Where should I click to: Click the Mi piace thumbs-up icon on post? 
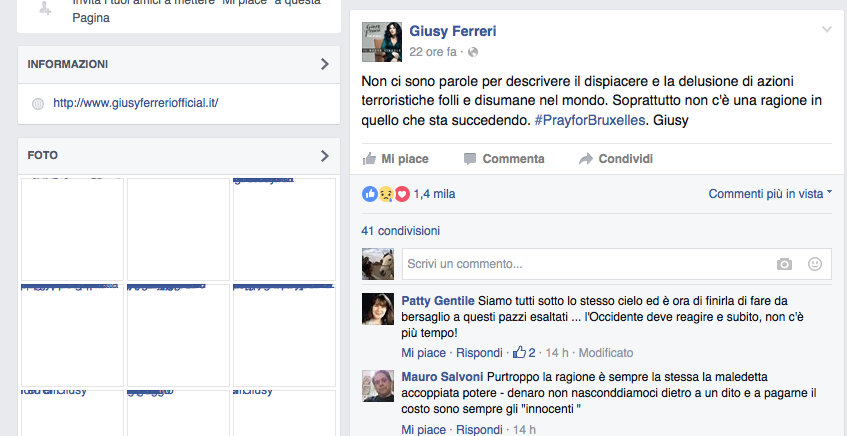(369, 159)
